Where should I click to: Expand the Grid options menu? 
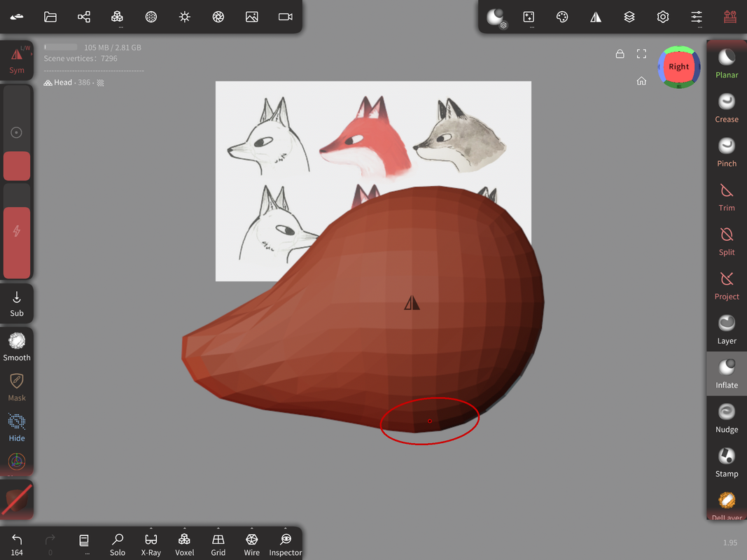pyautogui.click(x=218, y=529)
